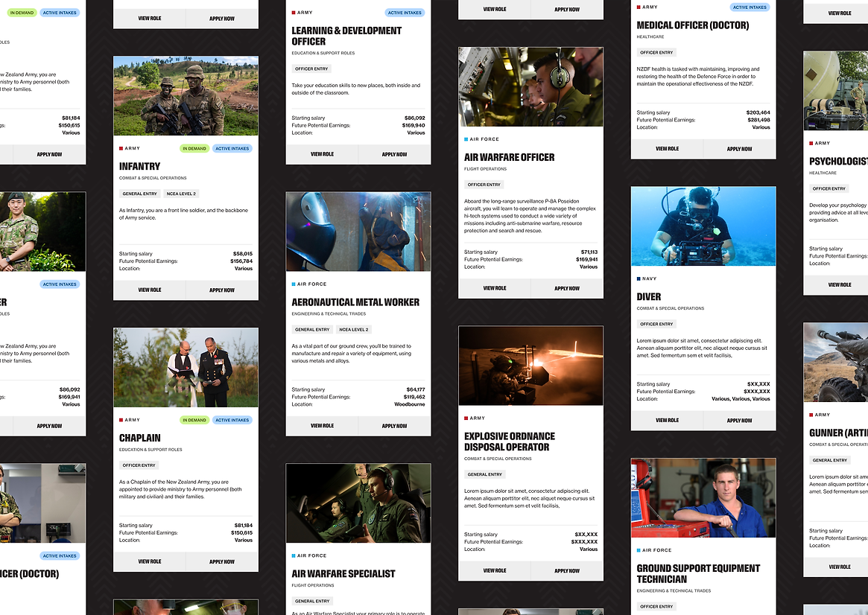Select the NCEA Level 2 tag on Infantry

[x=180, y=194]
